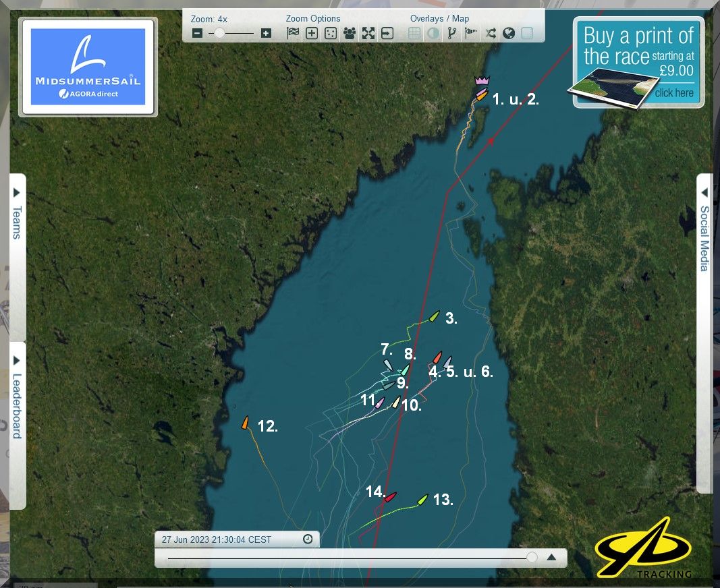This screenshot has height=588, width=720.
Task: Toggle the boat tracks overlay
Action: 452,33
